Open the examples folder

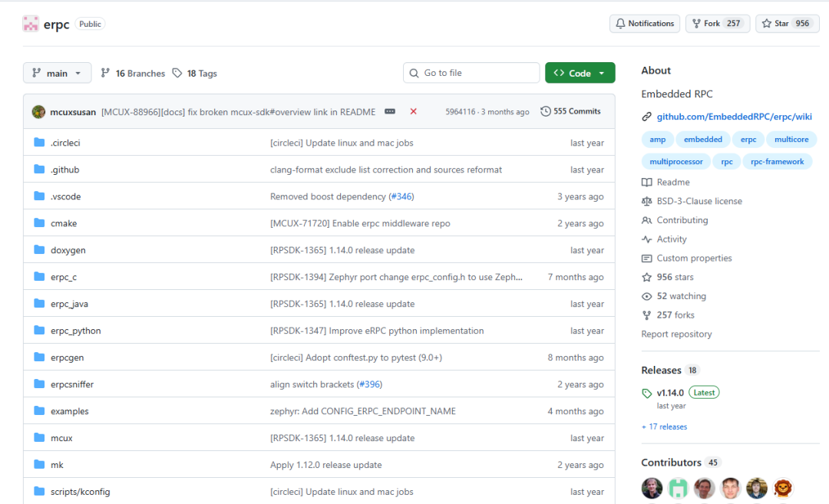pyautogui.click(x=69, y=411)
